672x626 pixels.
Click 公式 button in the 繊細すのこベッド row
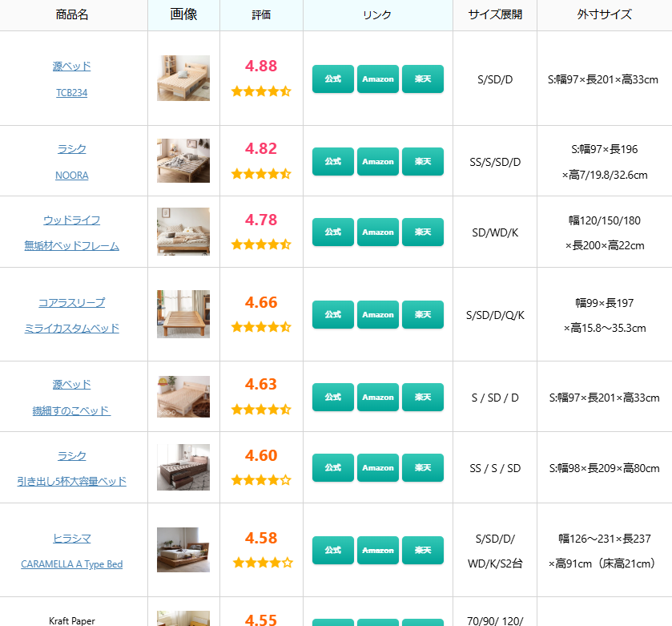(x=333, y=397)
